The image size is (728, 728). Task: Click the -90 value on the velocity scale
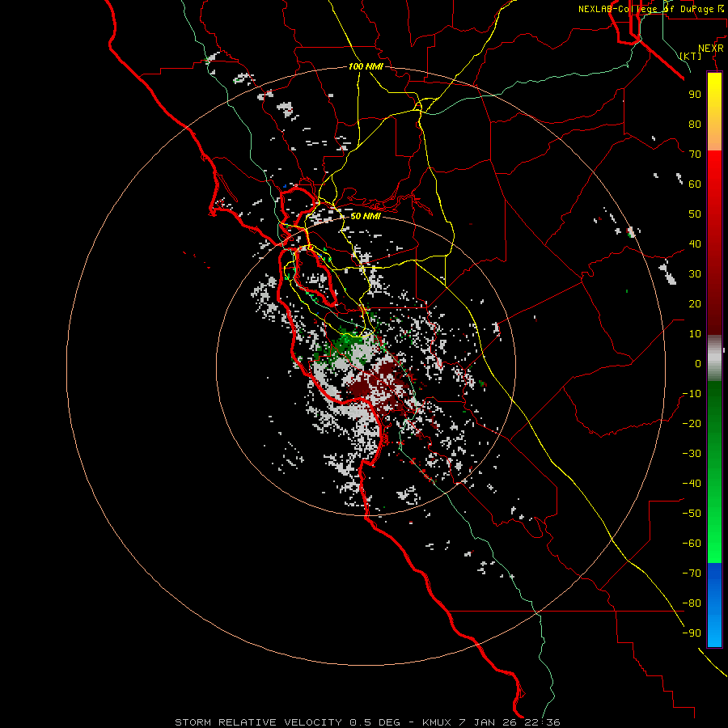point(692,633)
